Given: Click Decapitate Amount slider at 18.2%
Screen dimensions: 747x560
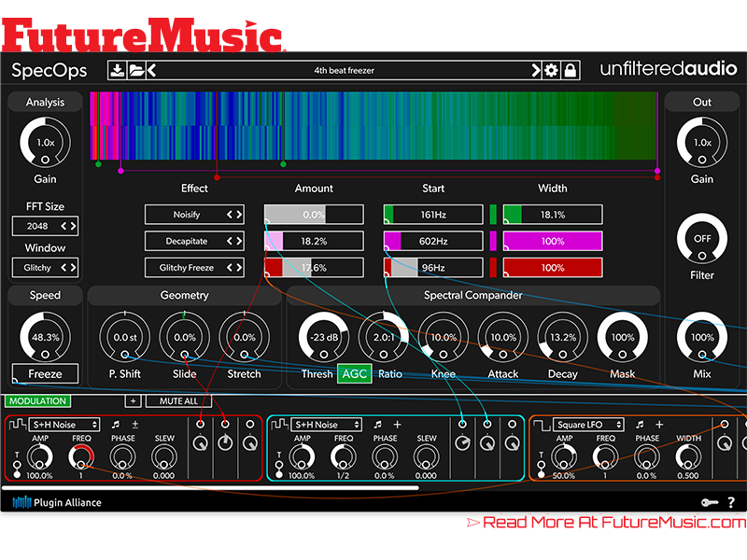Looking at the screenshot, I should click(x=314, y=241).
